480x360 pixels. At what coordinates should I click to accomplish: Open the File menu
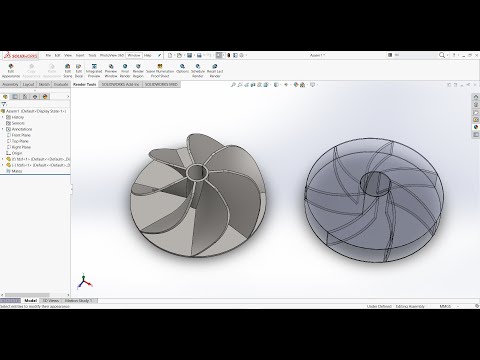coord(48,55)
